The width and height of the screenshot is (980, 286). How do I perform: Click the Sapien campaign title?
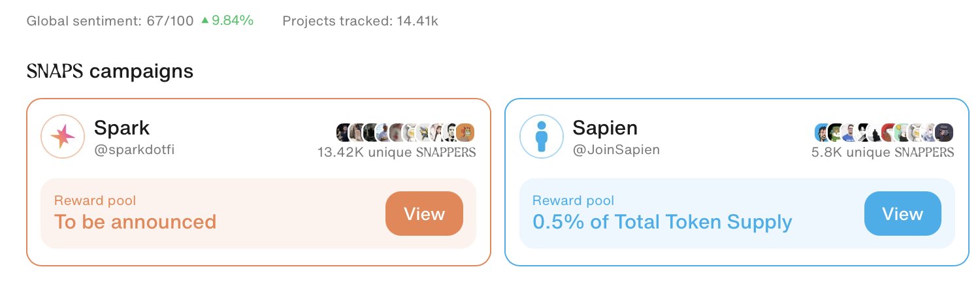pos(605,127)
